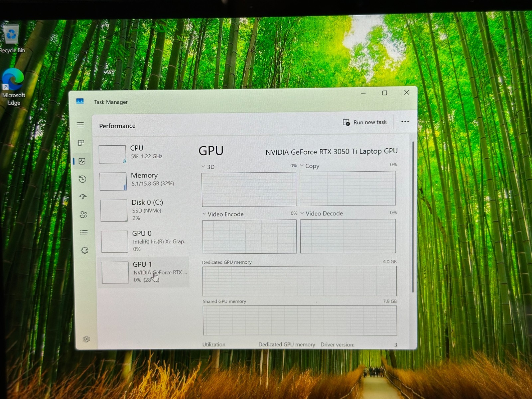Click the 7.9 GB shared memory value
Screen dimensions: 532x399
[x=390, y=301]
